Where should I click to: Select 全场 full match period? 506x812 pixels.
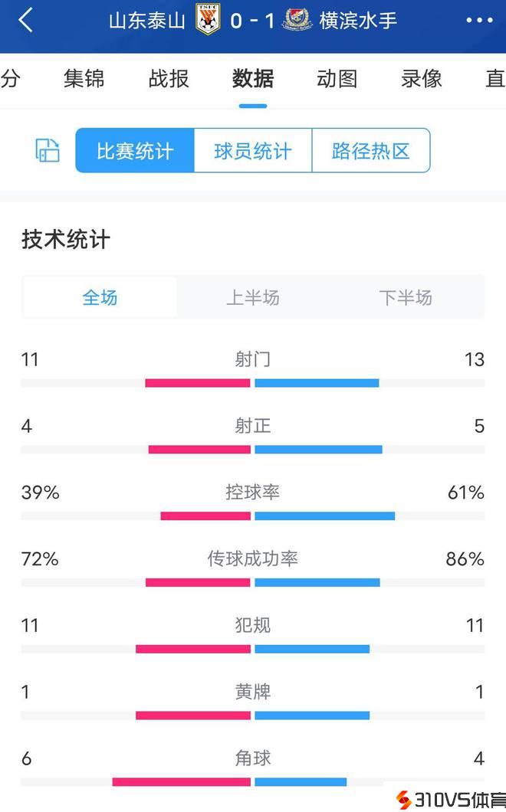tap(100, 297)
